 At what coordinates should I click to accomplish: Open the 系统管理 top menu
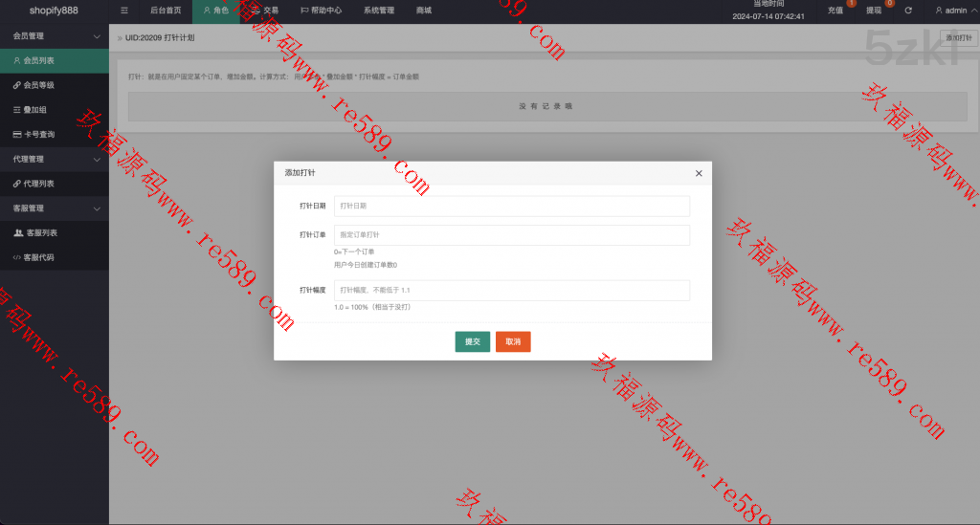click(x=379, y=11)
